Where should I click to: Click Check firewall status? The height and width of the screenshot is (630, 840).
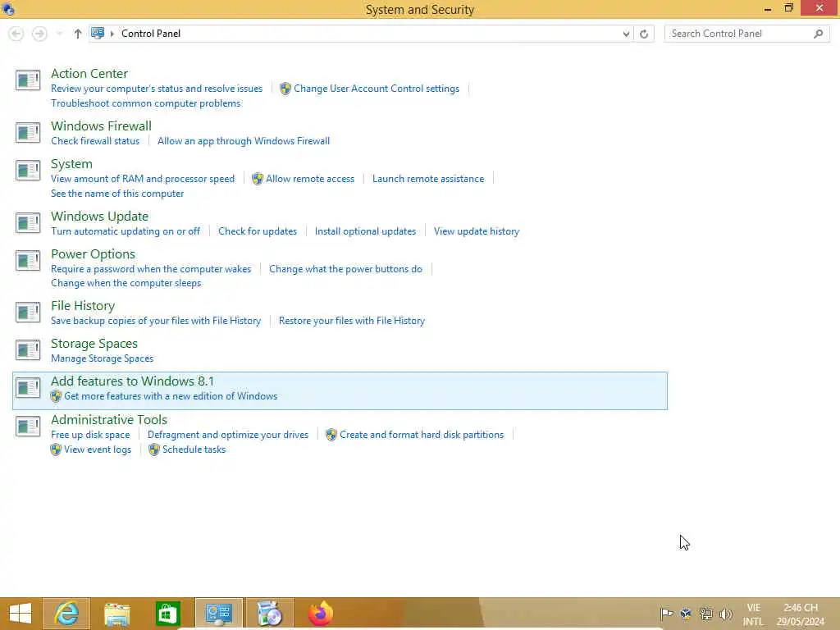click(x=95, y=141)
